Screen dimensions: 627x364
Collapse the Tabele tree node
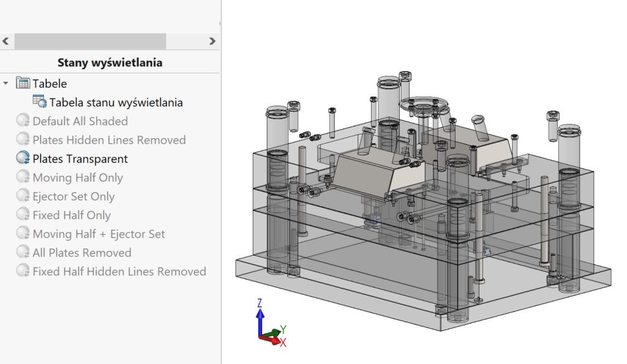[6, 83]
